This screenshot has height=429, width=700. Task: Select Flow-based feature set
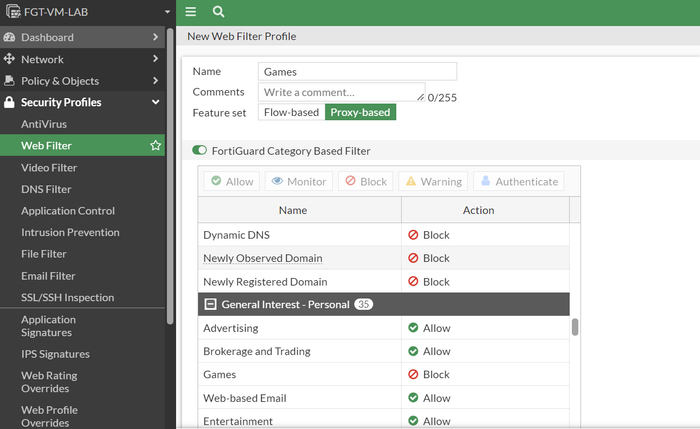coord(291,112)
